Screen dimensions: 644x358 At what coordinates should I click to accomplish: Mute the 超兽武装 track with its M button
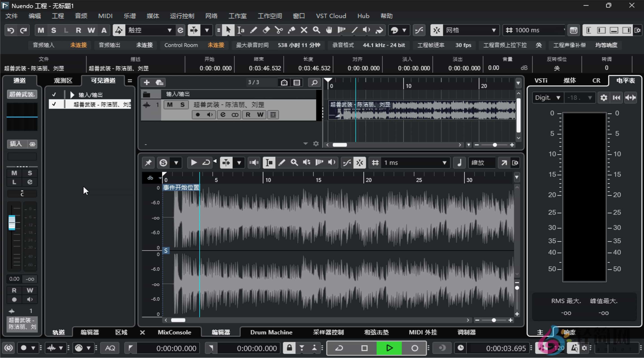tap(170, 105)
